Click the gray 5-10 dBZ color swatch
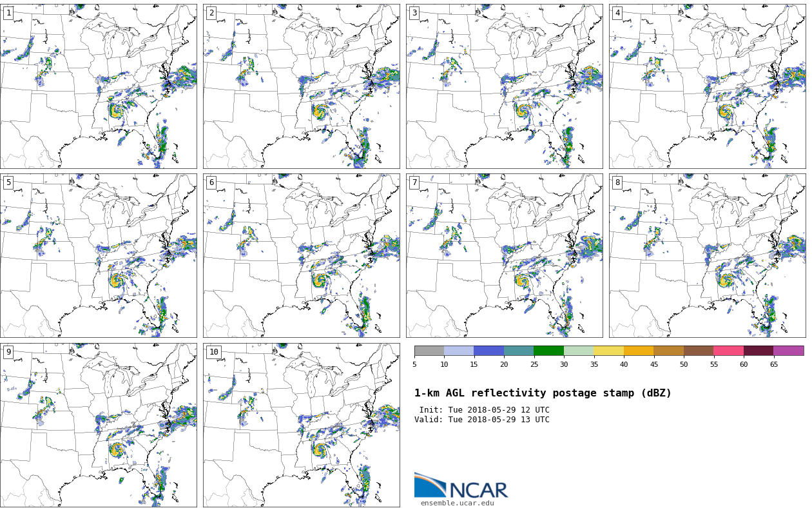 (x=429, y=351)
